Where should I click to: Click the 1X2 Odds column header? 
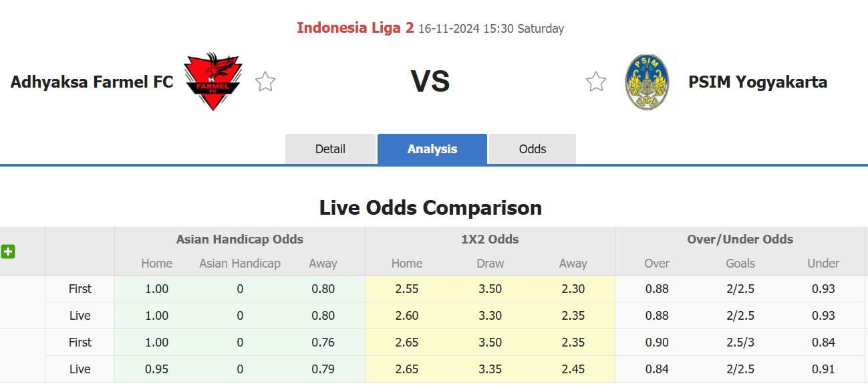[x=490, y=239]
